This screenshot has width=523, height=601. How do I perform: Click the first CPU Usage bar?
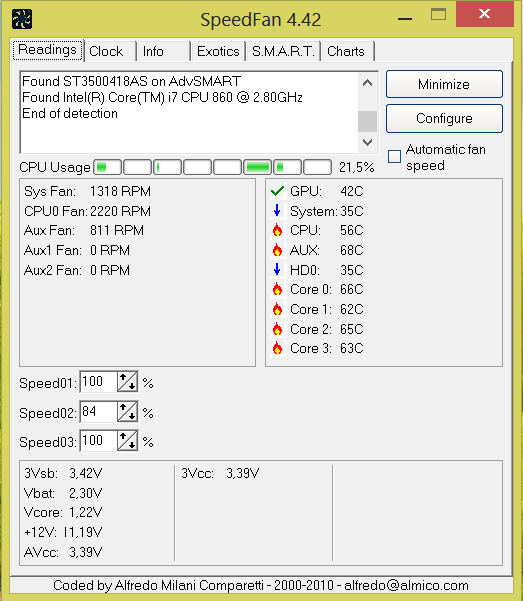pos(108,167)
